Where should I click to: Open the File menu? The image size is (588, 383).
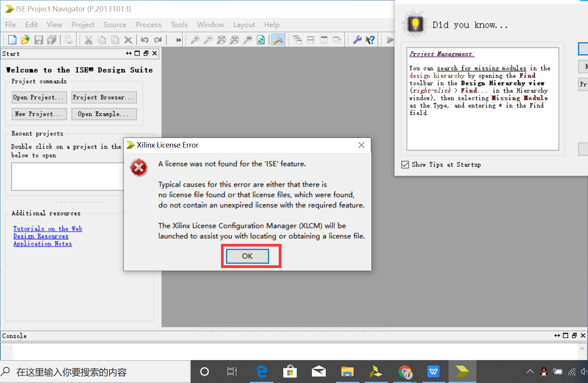coord(10,24)
